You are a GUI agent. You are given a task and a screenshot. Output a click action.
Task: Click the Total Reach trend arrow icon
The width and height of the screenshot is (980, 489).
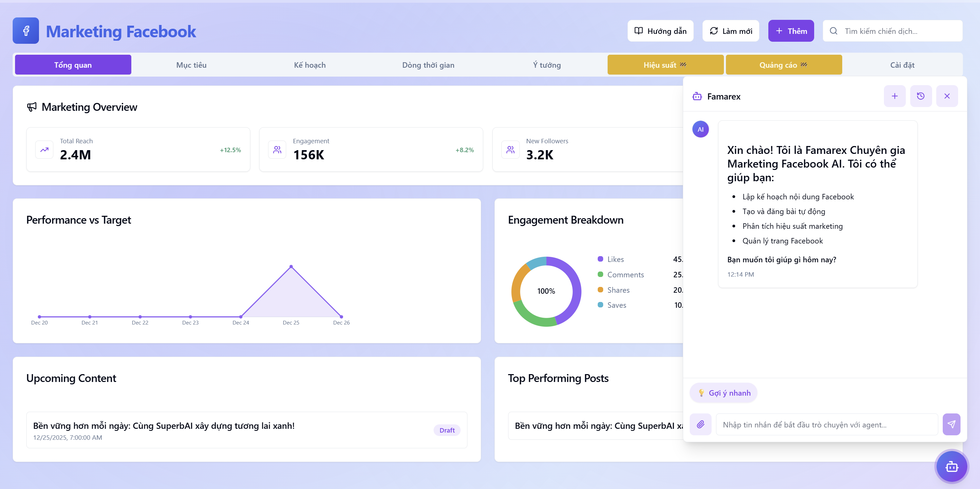point(44,149)
